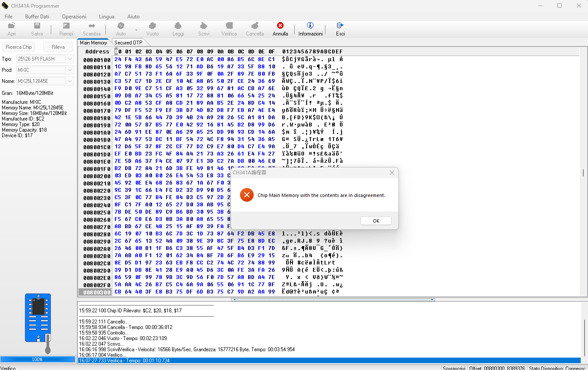588x370 pixels.
Task: Click the Scrivi write-chip toolbar icon
Action: (x=204, y=29)
